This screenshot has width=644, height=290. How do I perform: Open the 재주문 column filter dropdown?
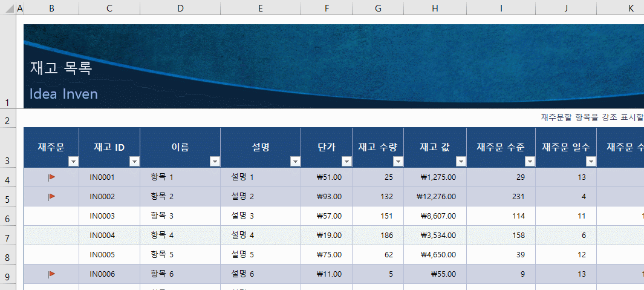tap(74, 162)
